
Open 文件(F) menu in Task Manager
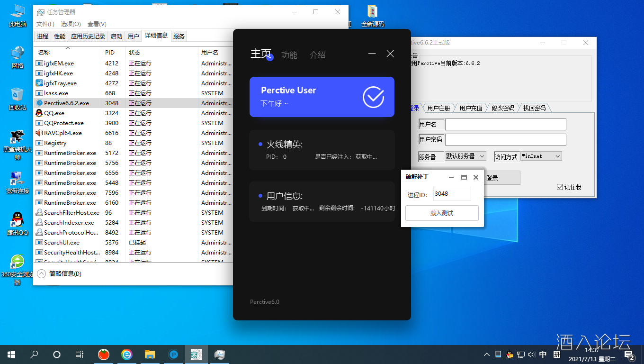pyautogui.click(x=45, y=24)
